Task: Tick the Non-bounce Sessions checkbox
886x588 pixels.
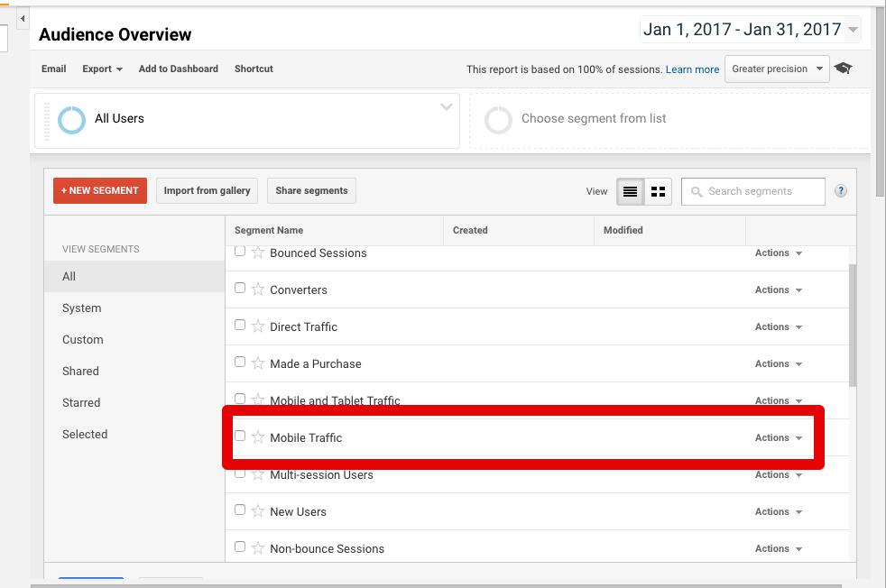Action: [240, 547]
